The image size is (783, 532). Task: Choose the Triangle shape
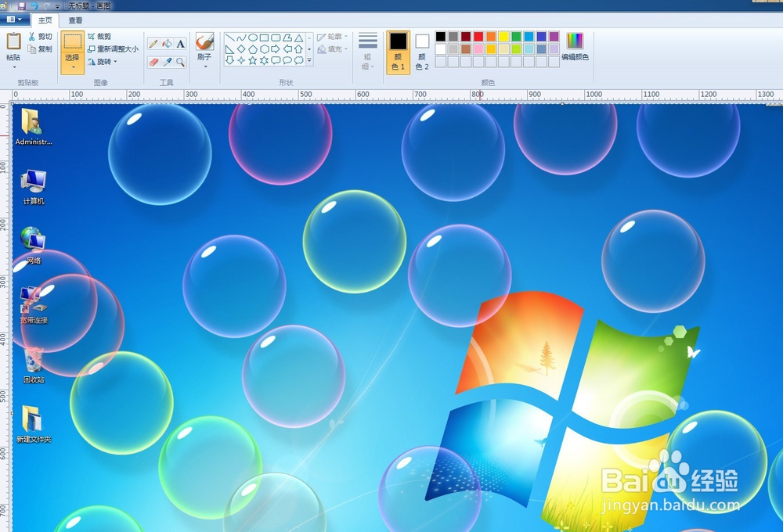click(298, 38)
